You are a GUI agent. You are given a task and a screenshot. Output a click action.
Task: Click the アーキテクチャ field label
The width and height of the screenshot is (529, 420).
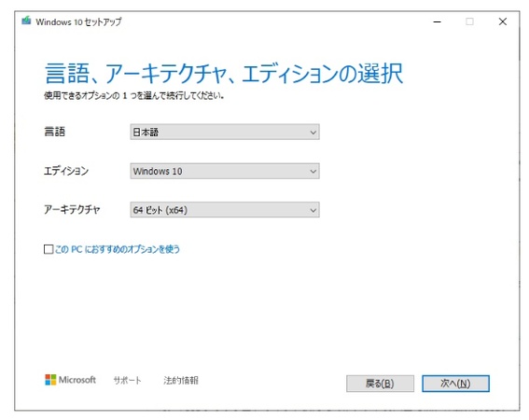tap(72, 210)
